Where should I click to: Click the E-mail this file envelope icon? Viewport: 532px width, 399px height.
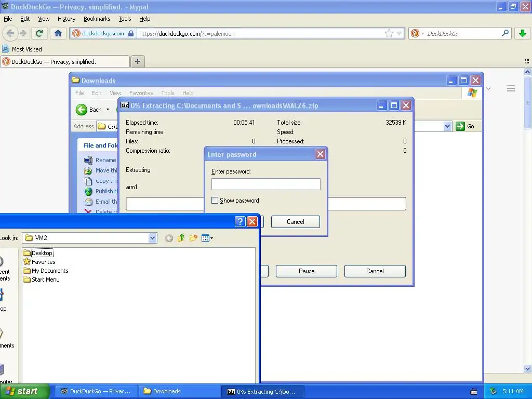click(88, 202)
